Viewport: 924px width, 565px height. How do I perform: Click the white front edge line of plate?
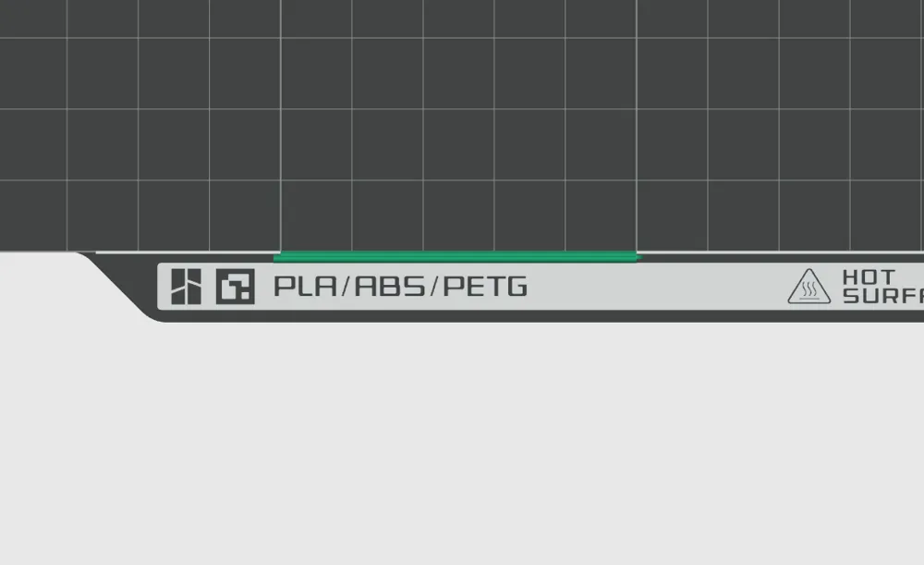(x=185, y=252)
